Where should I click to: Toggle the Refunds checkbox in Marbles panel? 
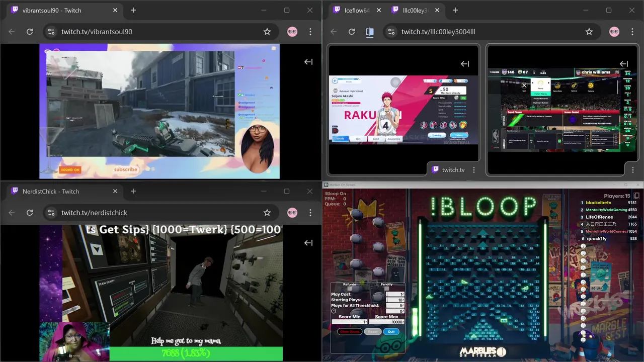pos(350,288)
